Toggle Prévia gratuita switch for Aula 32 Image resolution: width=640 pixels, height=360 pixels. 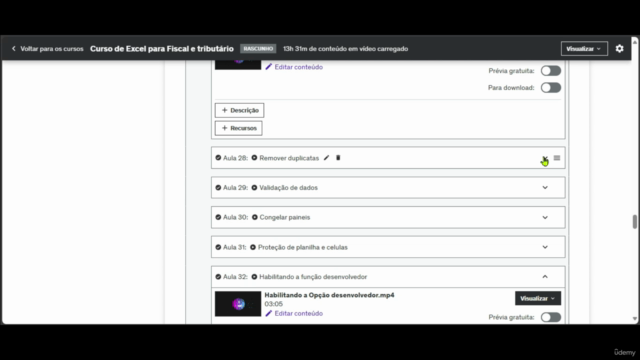[551, 317]
